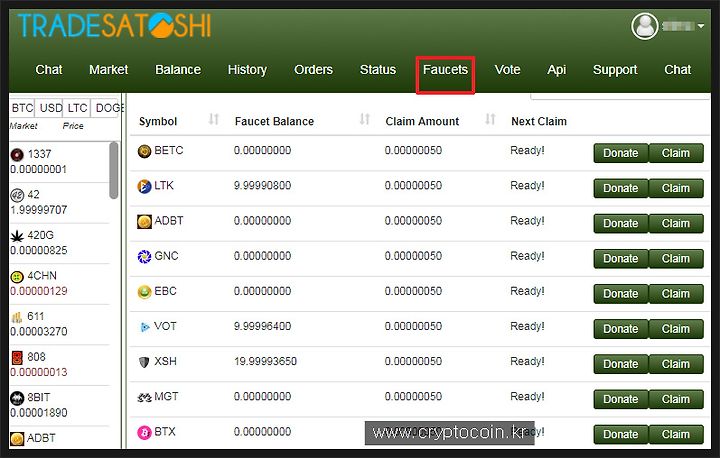Click the pink BTX coin icon

(144, 432)
